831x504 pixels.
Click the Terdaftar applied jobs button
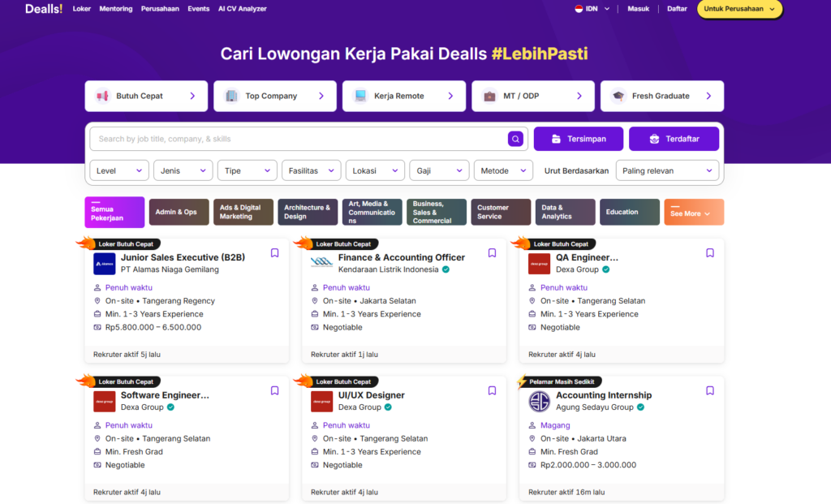point(674,139)
